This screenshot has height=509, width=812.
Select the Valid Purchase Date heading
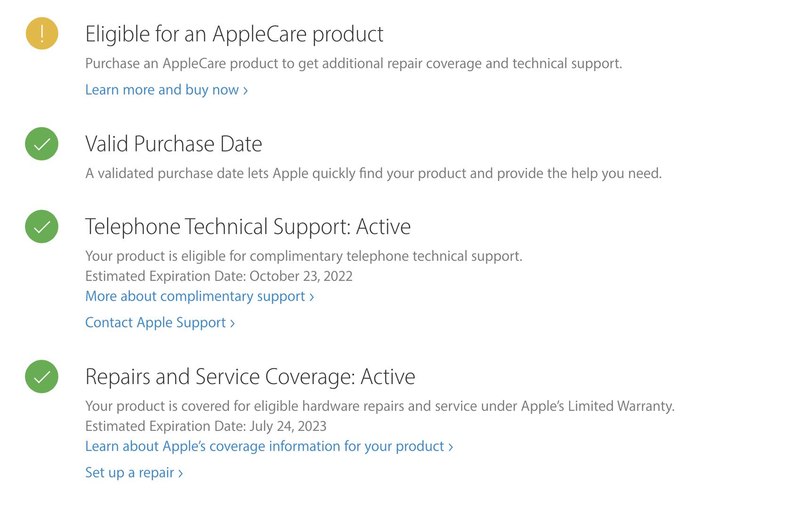pyautogui.click(x=173, y=144)
